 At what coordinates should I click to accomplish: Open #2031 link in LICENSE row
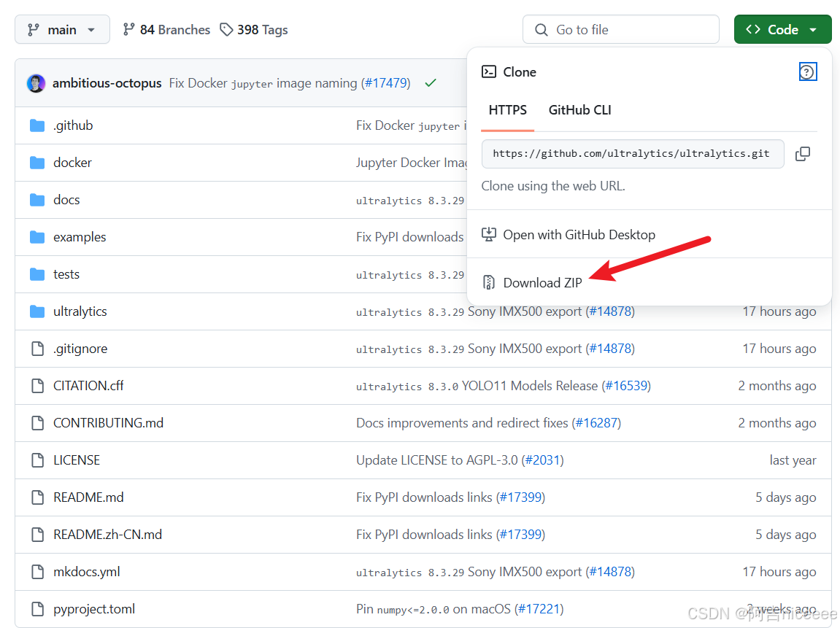(543, 460)
